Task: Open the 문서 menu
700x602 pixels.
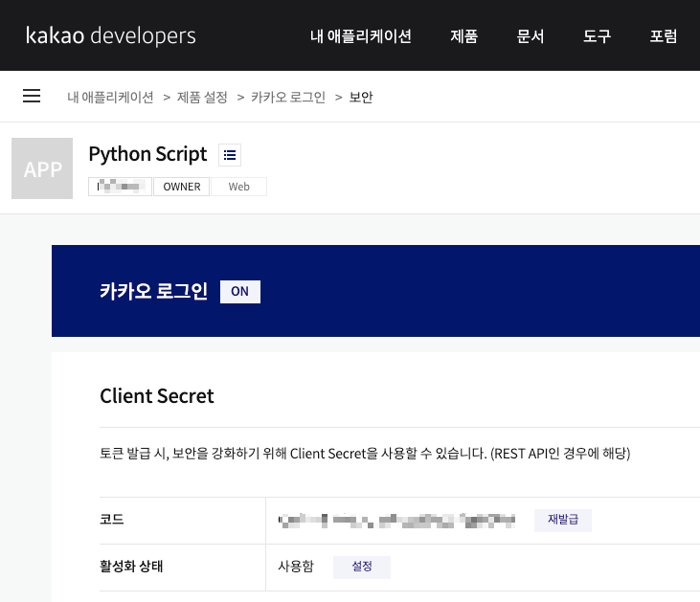Action: 531,36
